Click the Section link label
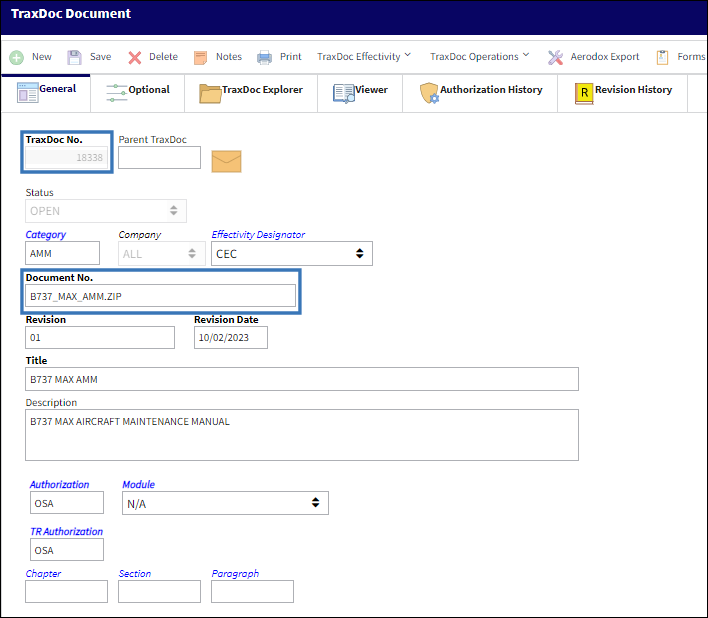This screenshot has width=708, height=618. (x=135, y=573)
